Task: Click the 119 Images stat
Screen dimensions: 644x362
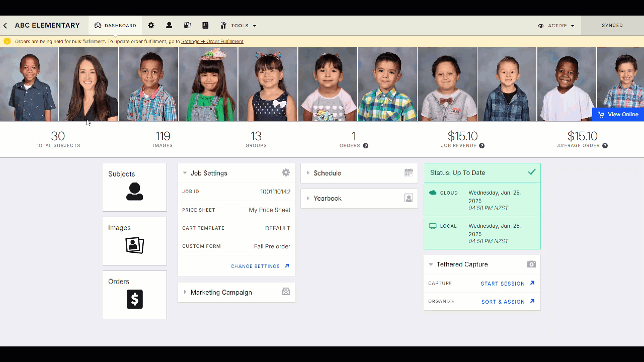Action: [x=163, y=140]
